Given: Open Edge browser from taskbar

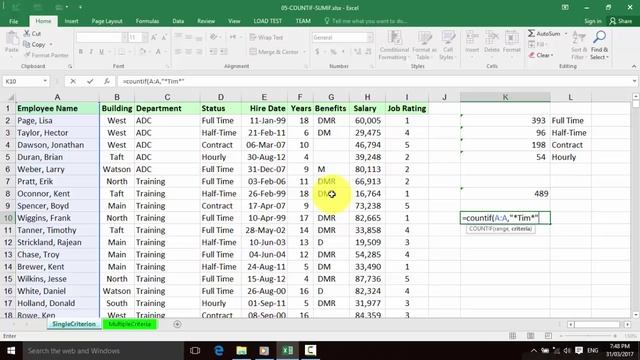Looking at the screenshot, I should click(x=219, y=351).
